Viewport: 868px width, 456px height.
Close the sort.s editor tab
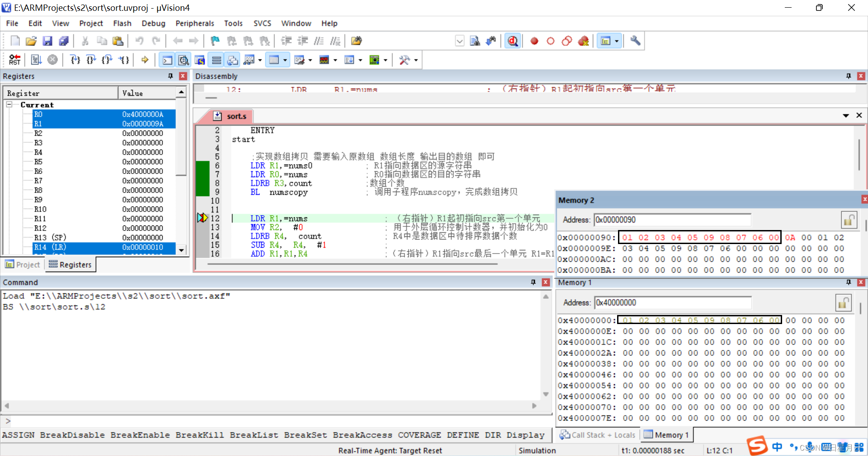click(x=859, y=116)
